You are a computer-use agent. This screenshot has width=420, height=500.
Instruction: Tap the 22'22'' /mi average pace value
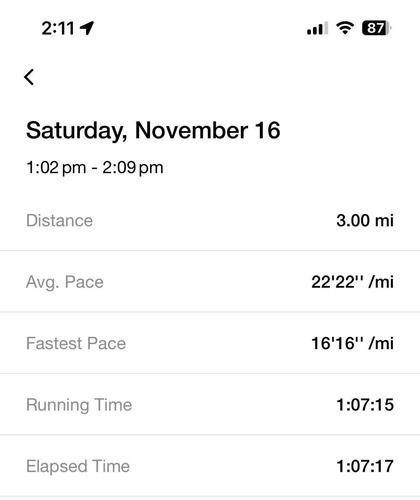(352, 282)
